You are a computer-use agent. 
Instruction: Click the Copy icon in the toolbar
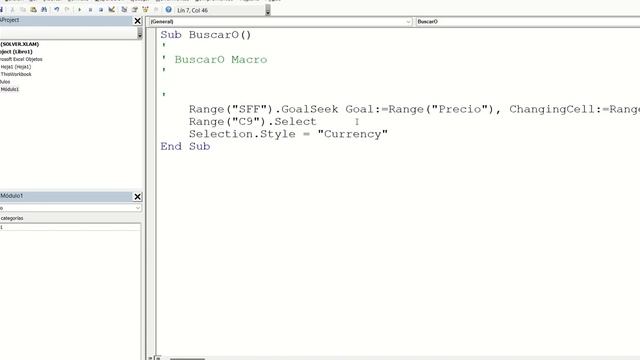coord(23,10)
